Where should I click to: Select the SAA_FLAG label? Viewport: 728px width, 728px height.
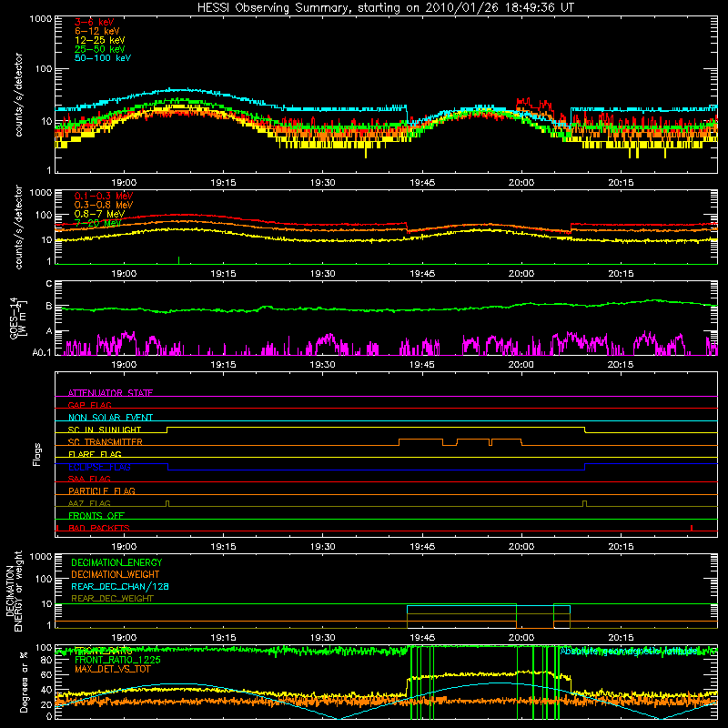tap(89, 480)
